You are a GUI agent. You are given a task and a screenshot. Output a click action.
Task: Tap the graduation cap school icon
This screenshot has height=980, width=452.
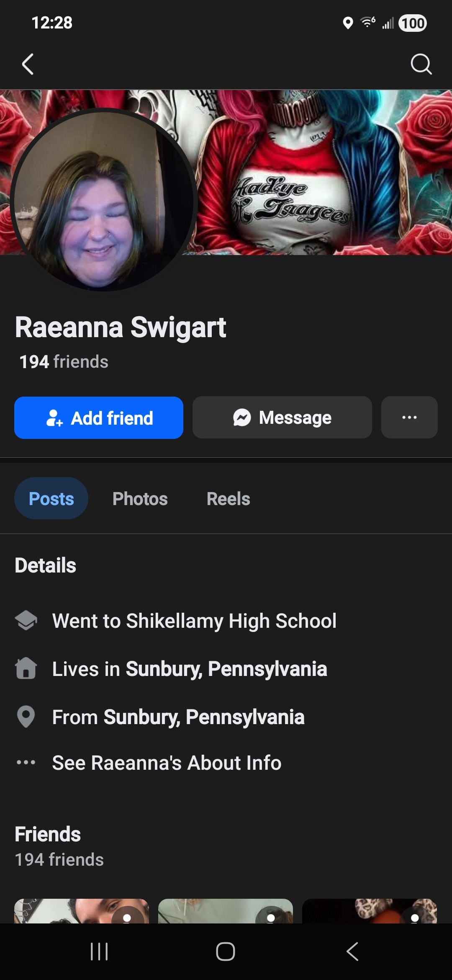26,620
